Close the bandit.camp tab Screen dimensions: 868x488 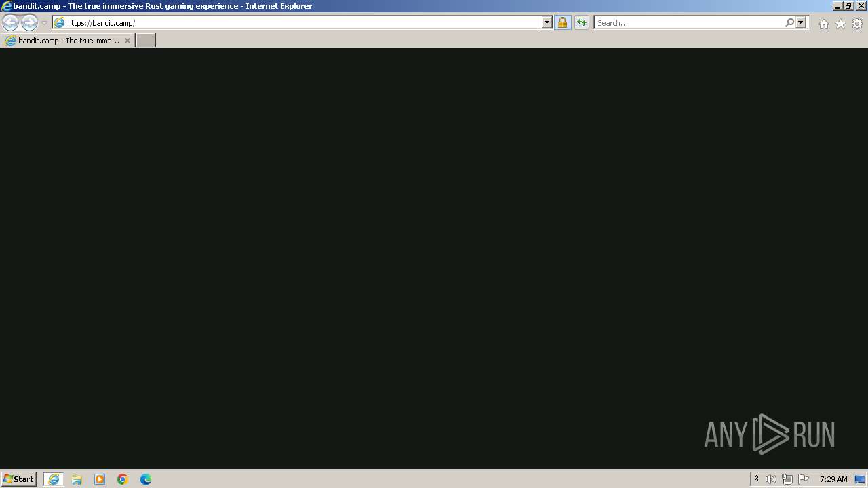tap(127, 41)
